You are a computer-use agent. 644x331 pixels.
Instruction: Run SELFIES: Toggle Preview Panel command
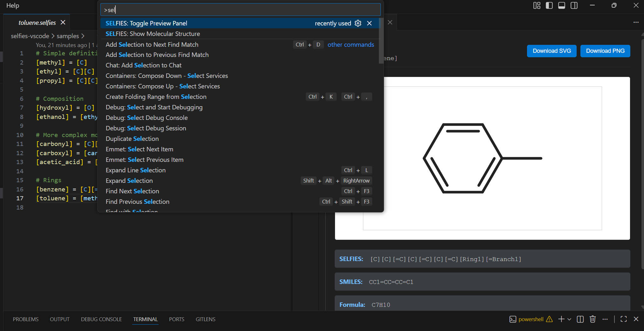pyautogui.click(x=240, y=23)
